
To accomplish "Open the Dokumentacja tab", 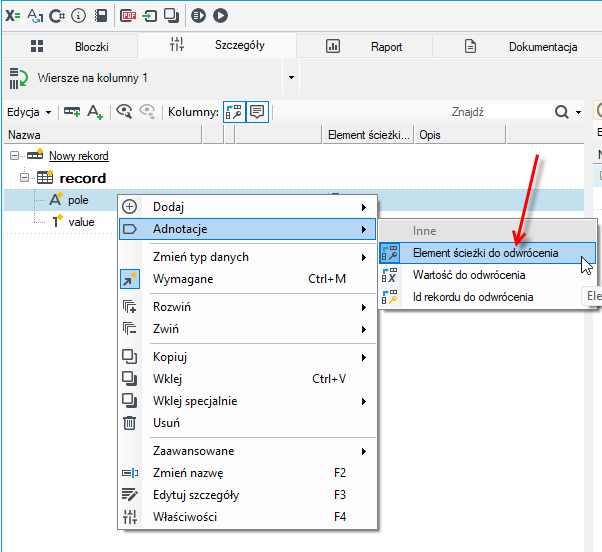I will pos(517,47).
